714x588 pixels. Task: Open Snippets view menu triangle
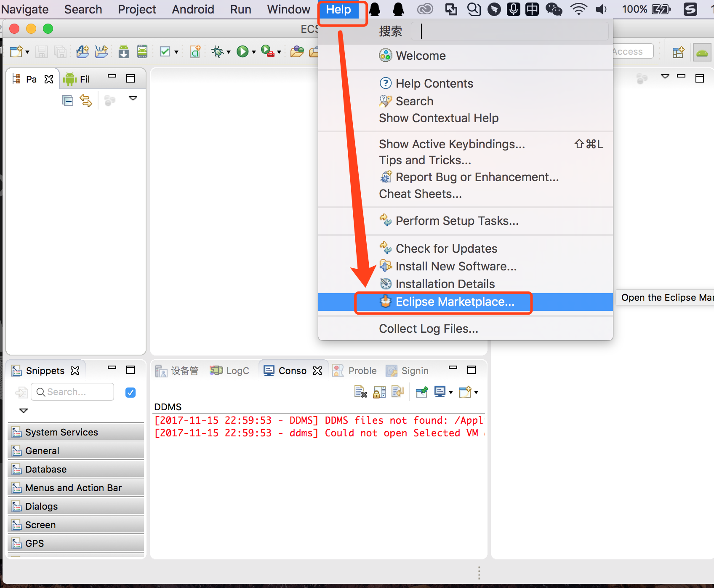coord(24,410)
